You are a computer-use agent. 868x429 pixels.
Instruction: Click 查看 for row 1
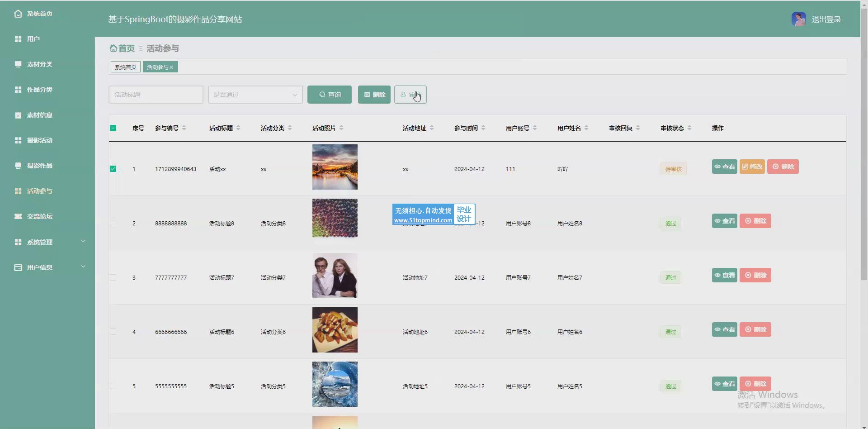(725, 167)
